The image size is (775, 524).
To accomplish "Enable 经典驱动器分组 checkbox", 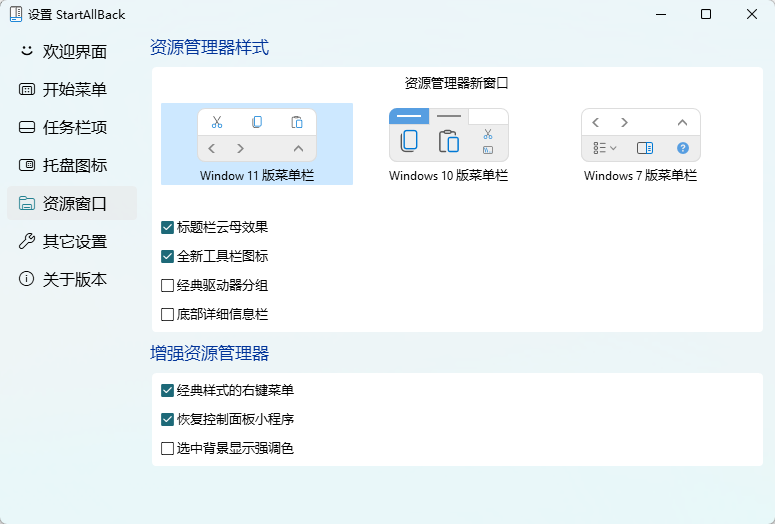I will click(x=168, y=286).
